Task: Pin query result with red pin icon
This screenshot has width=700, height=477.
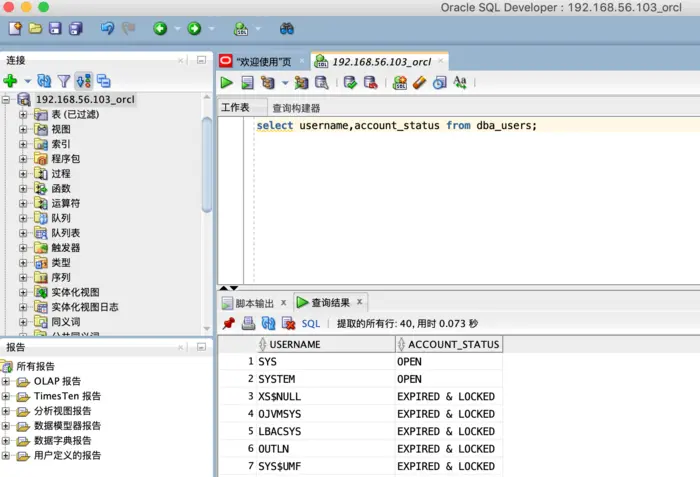Action: click(x=229, y=323)
